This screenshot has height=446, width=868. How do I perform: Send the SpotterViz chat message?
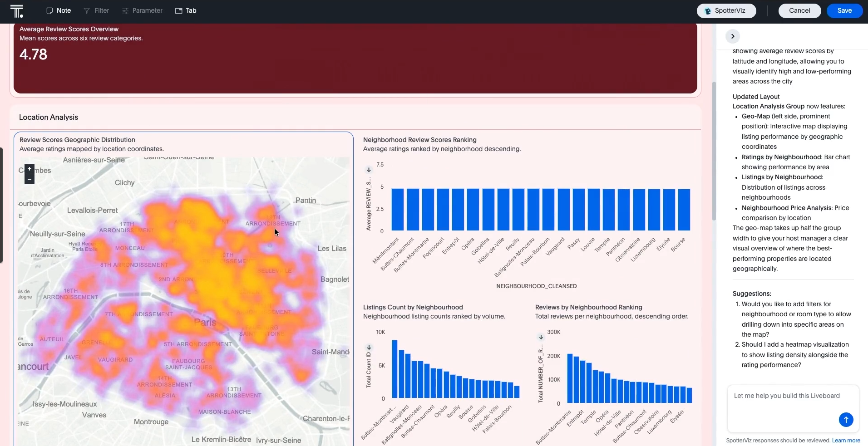(x=846, y=420)
